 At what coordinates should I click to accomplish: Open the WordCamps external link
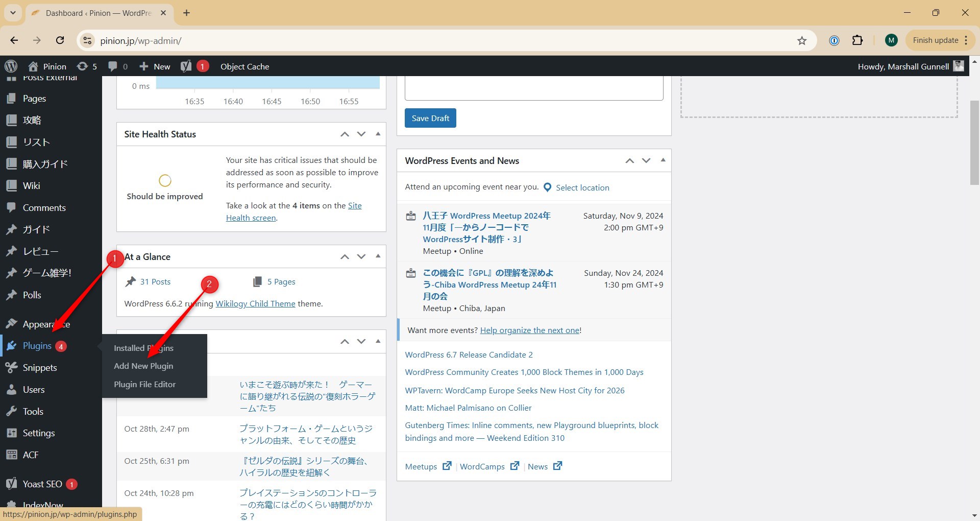[489, 466]
